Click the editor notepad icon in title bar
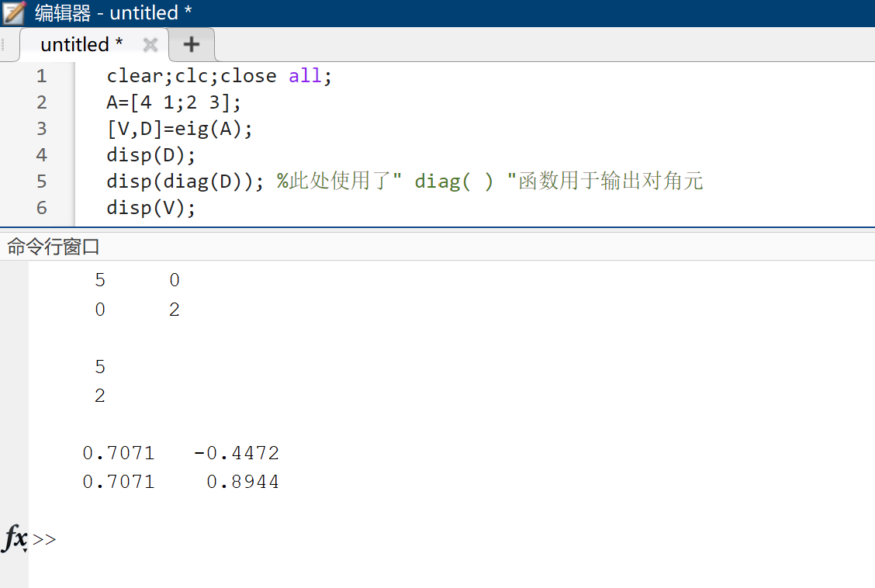The image size is (875, 588). (14, 12)
